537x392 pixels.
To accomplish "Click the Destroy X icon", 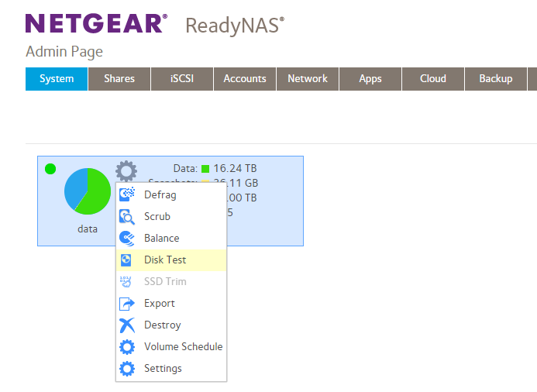I will pos(127,325).
